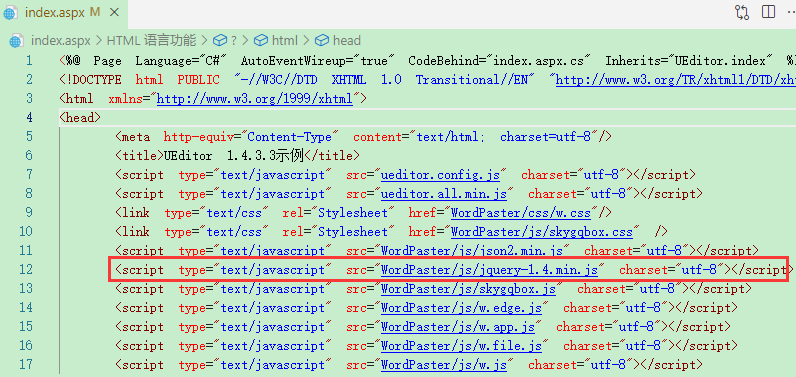Click the cube icon before head breadcrumb
Image resolution: width=796 pixels, height=377 pixels.
tap(322, 41)
